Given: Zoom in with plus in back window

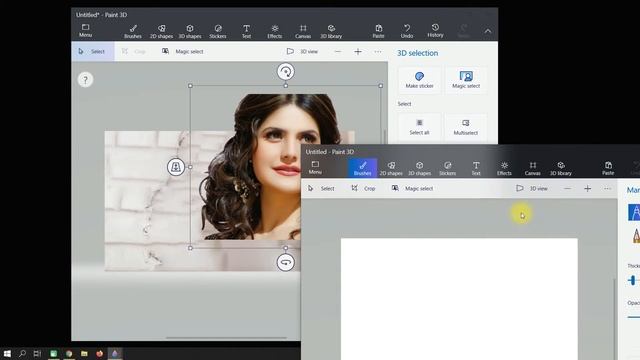Looking at the screenshot, I should (358, 51).
